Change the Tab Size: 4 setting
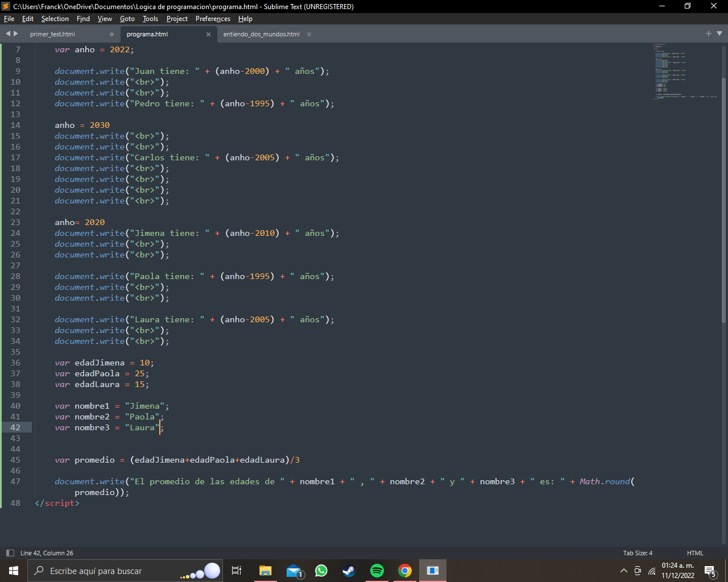This screenshot has width=728, height=582. point(638,553)
